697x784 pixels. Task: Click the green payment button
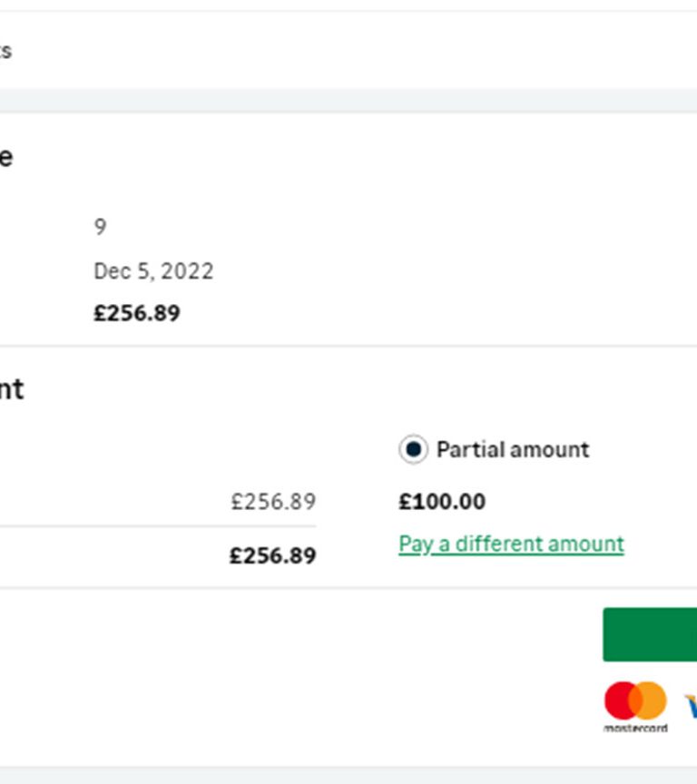coord(650,634)
